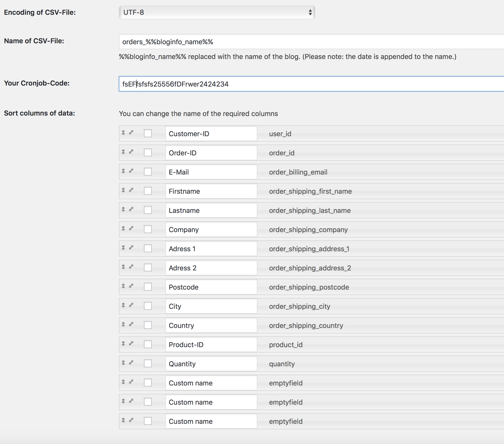
Task: Enable the E-Mail column checkbox
Action: (x=148, y=172)
